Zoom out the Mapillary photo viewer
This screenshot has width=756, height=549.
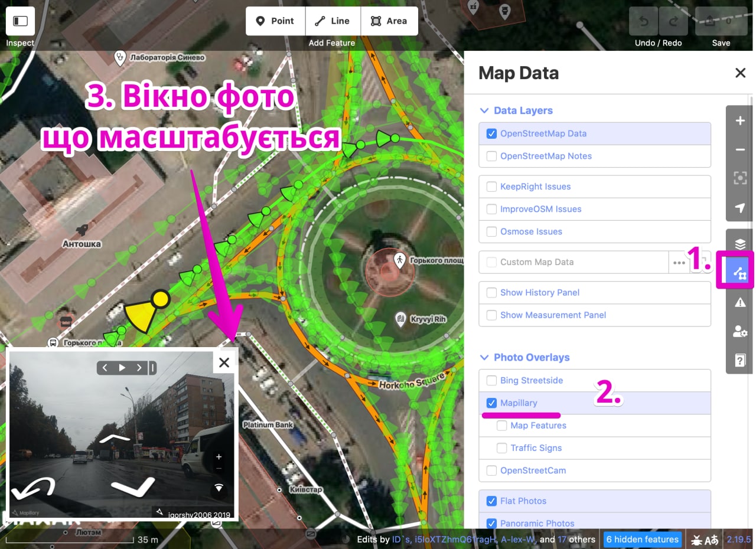coord(219,468)
